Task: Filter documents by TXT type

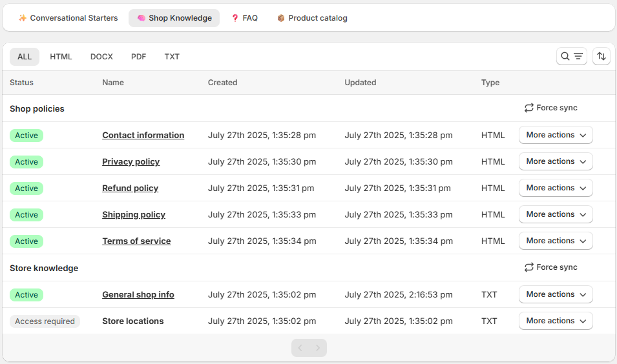Action: point(172,57)
